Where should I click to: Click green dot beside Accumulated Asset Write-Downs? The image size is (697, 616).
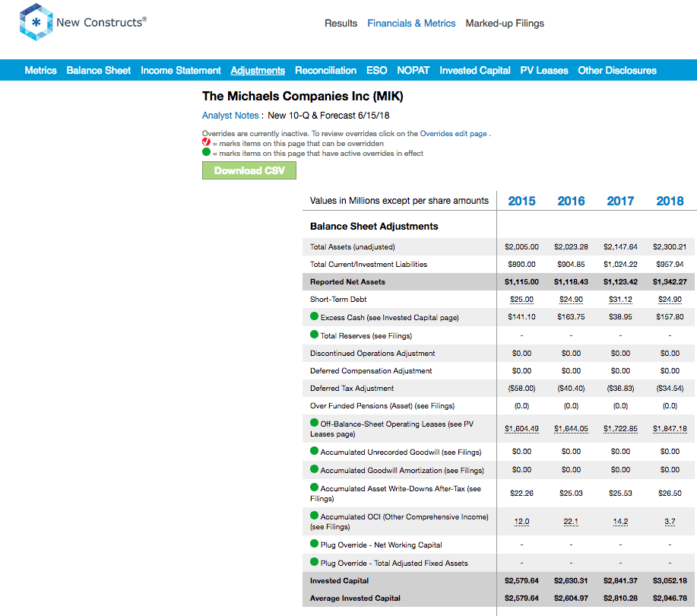click(x=314, y=487)
